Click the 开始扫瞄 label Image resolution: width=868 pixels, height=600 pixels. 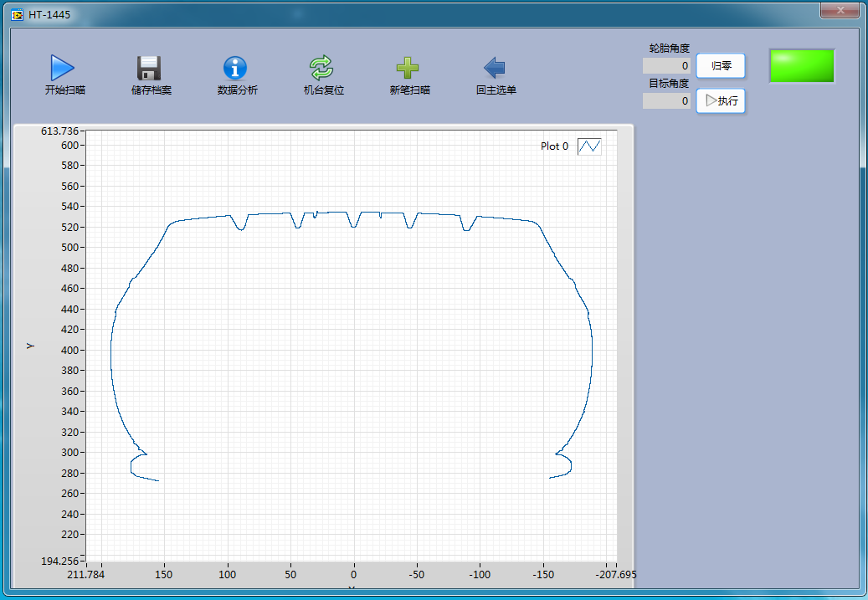[64, 90]
